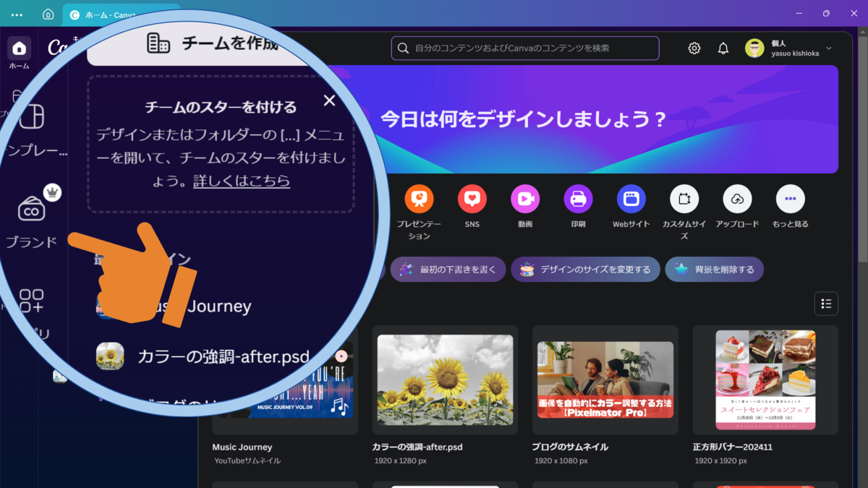The image size is (868, 488).
Task: Click the Music Journey title under its card
Action: pos(242,447)
